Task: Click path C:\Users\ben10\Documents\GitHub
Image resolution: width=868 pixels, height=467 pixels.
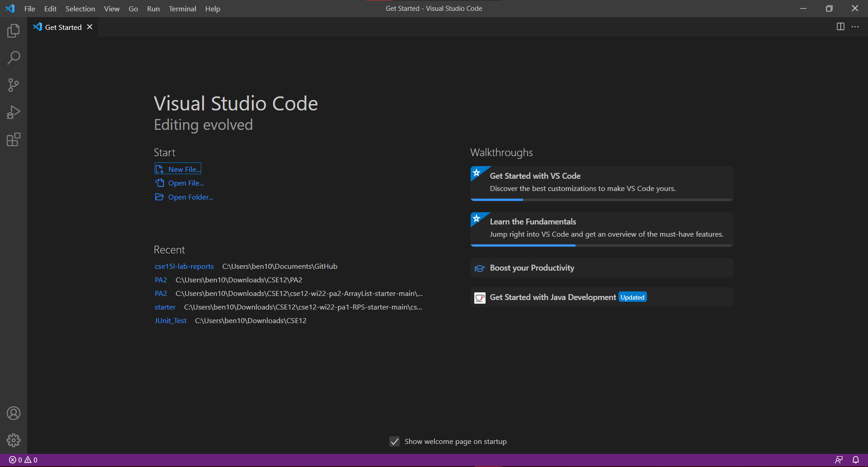Action: (x=280, y=267)
